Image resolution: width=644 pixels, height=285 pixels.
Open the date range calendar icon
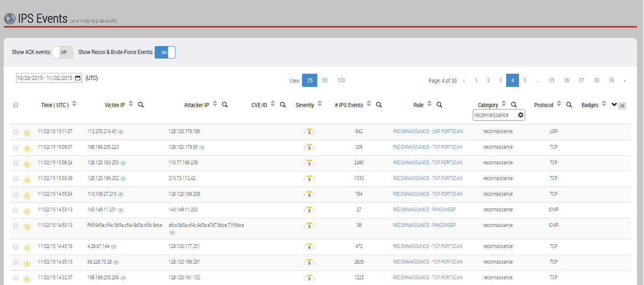click(x=78, y=78)
